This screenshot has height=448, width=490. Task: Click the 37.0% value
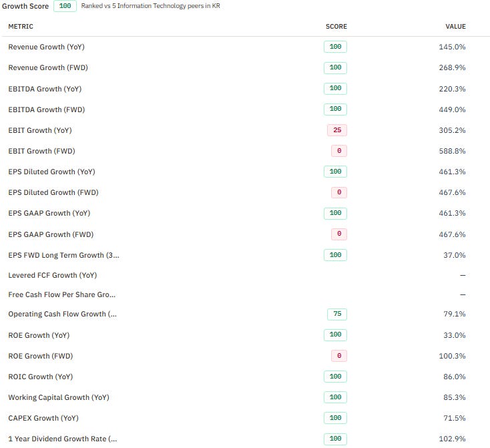(x=455, y=255)
